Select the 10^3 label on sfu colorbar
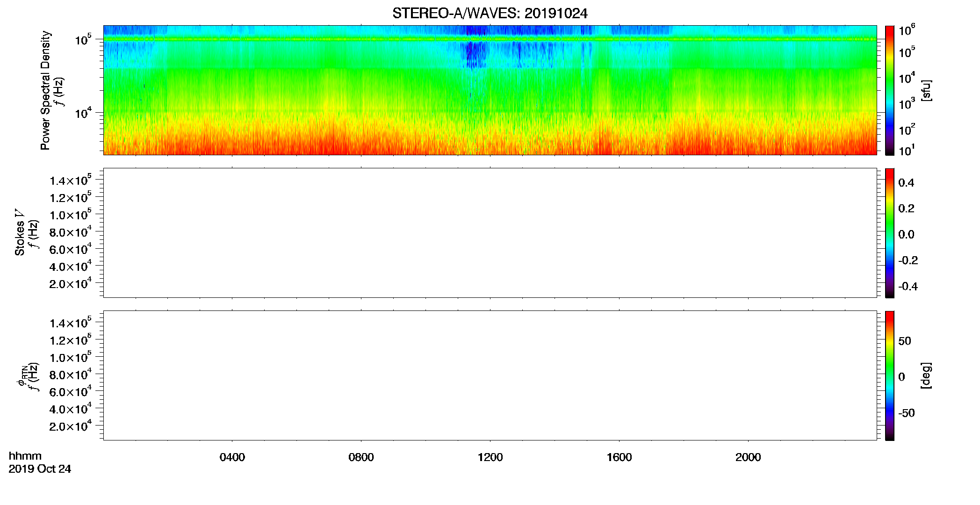 pos(907,103)
